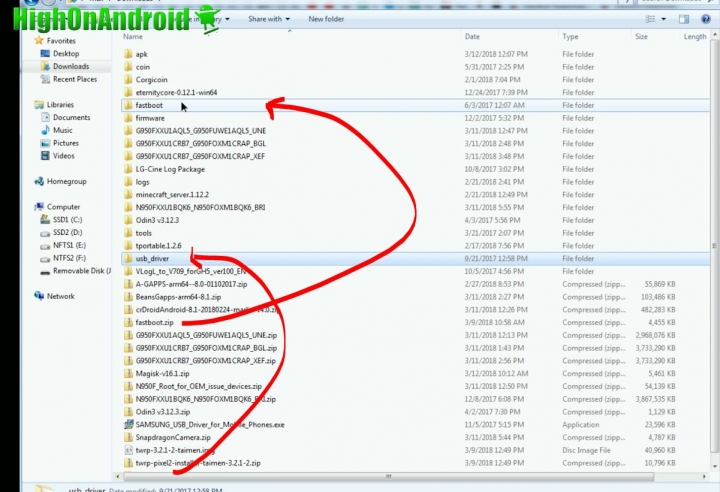Open the view options dropdown arrow
The image size is (720, 492).
click(664, 19)
